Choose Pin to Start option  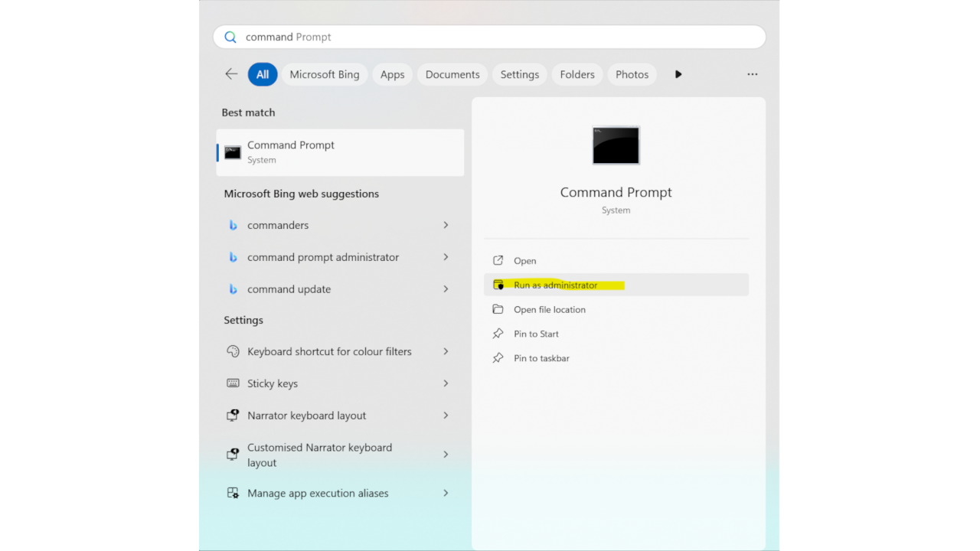click(x=536, y=334)
